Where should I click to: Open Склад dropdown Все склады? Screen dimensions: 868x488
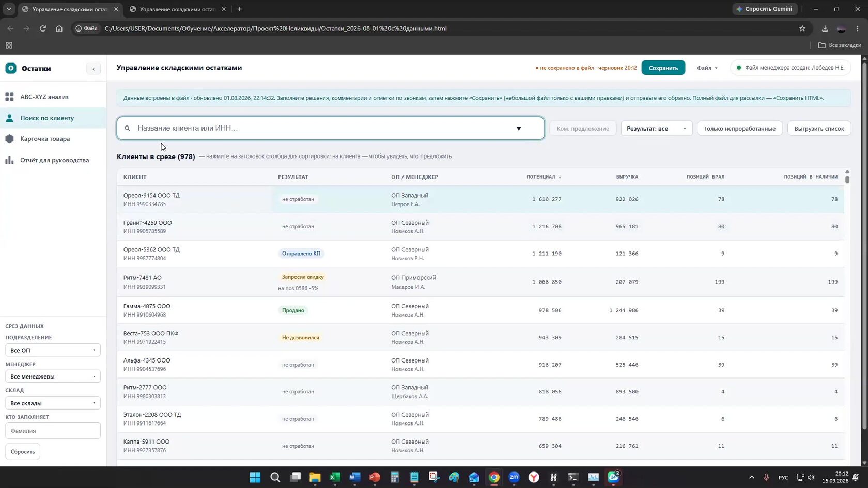click(x=53, y=403)
